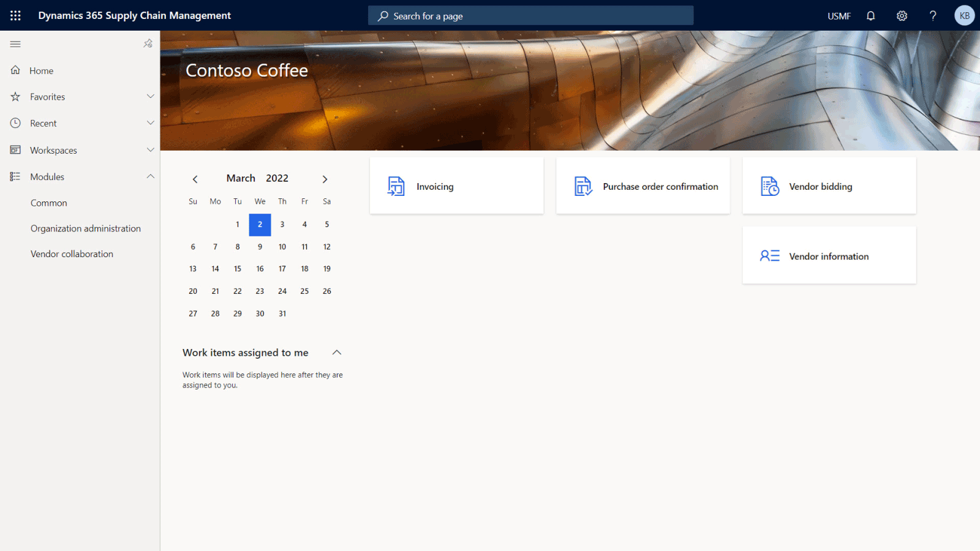980x551 pixels.
Task: Expand the Recent section
Action: pos(150,122)
